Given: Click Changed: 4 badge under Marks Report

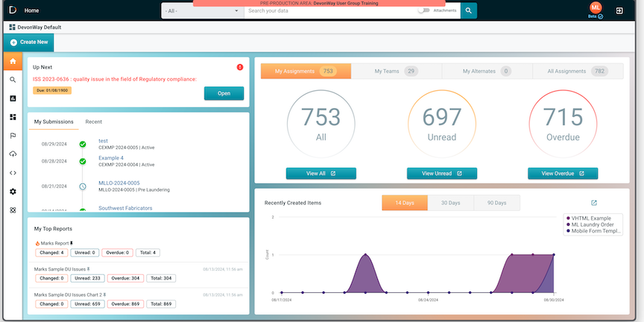Looking at the screenshot, I should pyautogui.click(x=51, y=253).
